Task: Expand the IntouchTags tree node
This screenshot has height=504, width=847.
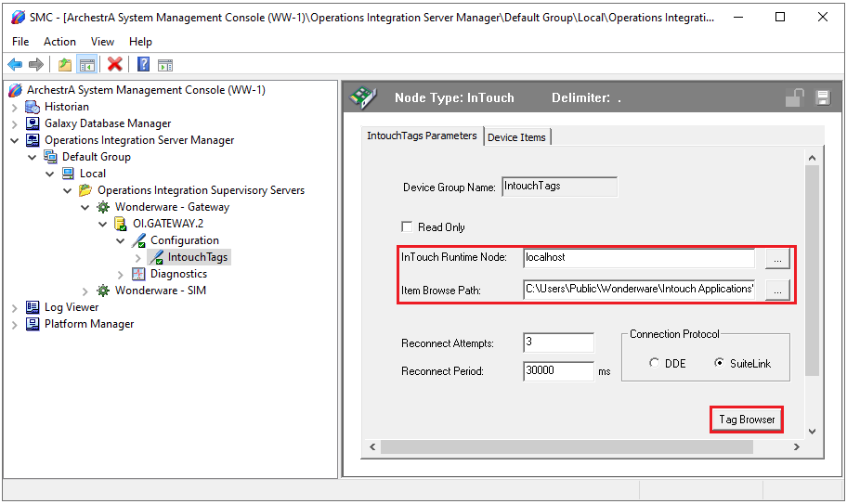Action: pyautogui.click(x=137, y=258)
